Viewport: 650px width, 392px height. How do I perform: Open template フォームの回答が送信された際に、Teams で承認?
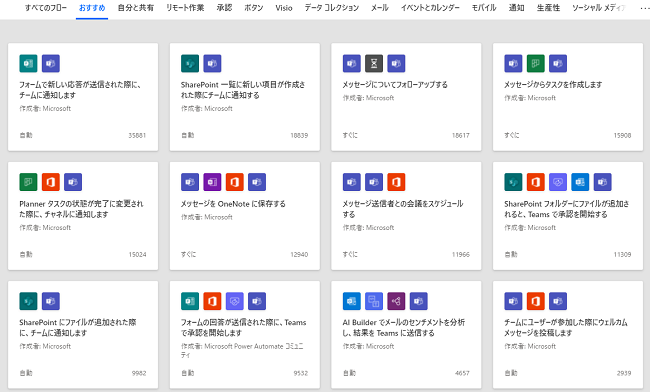click(243, 327)
